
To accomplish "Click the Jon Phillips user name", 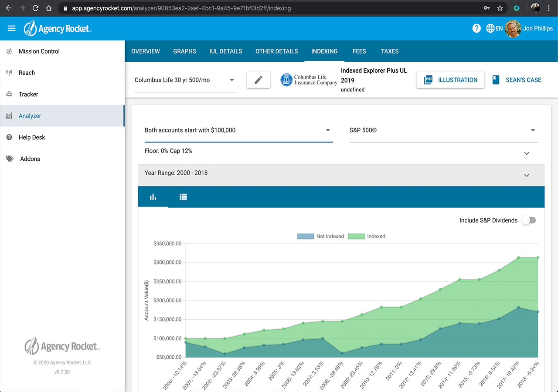I will [x=538, y=28].
